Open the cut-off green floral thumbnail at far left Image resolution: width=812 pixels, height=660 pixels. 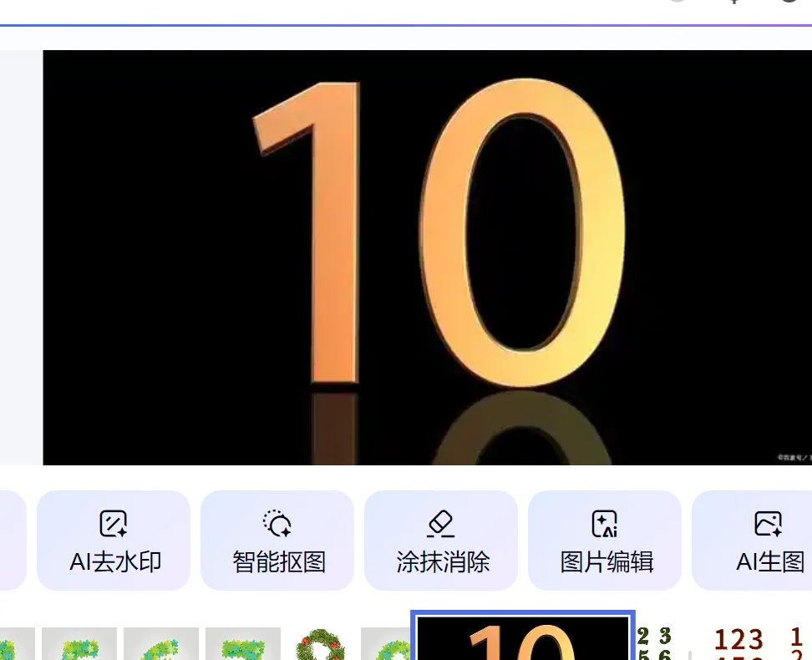(17, 644)
